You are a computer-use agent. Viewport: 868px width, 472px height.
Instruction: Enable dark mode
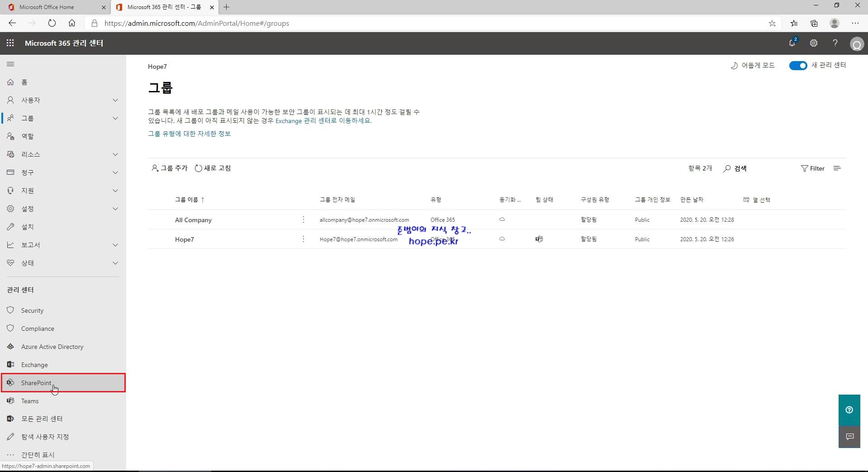tap(753, 66)
